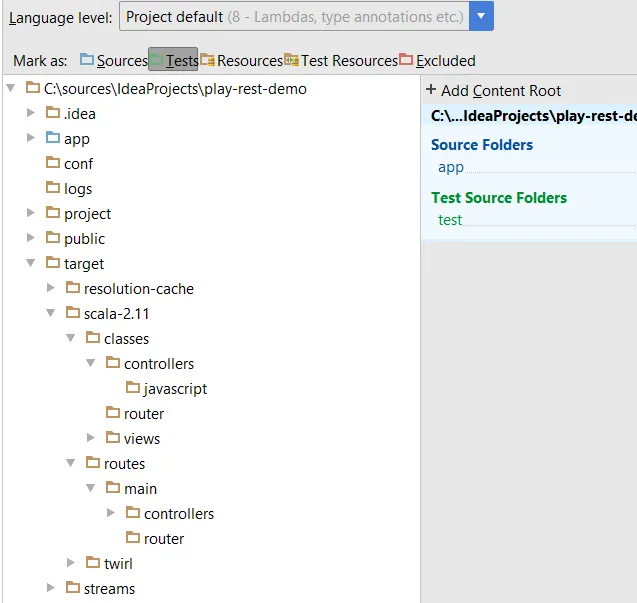Select the streams folder name

(x=109, y=589)
